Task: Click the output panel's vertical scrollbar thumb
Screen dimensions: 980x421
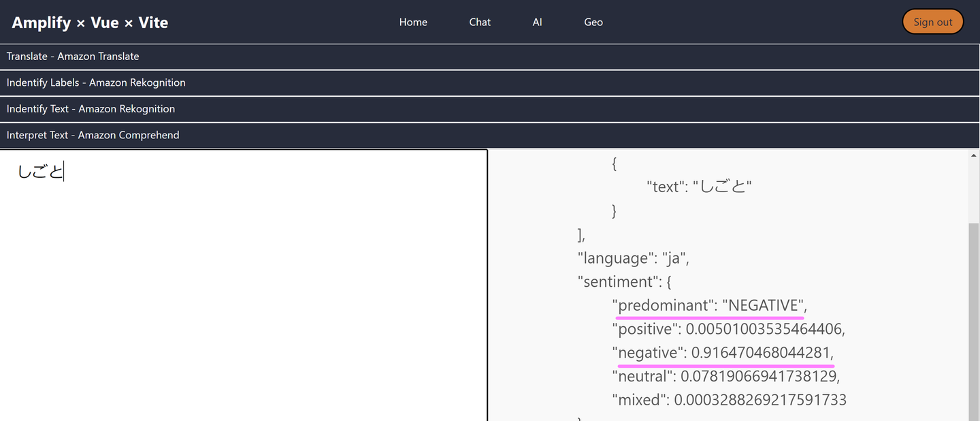Action: pyautogui.click(x=973, y=320)
